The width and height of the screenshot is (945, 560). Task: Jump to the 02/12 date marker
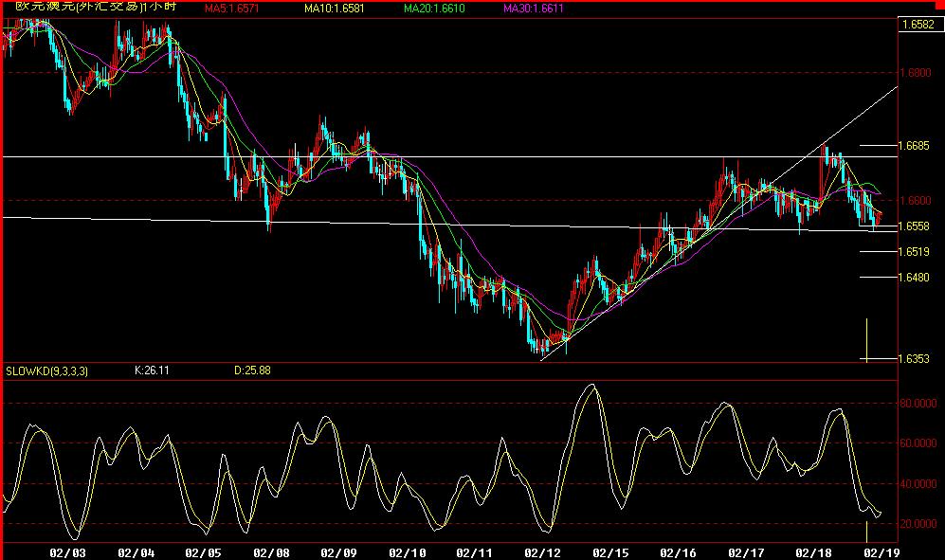point(542,551)
